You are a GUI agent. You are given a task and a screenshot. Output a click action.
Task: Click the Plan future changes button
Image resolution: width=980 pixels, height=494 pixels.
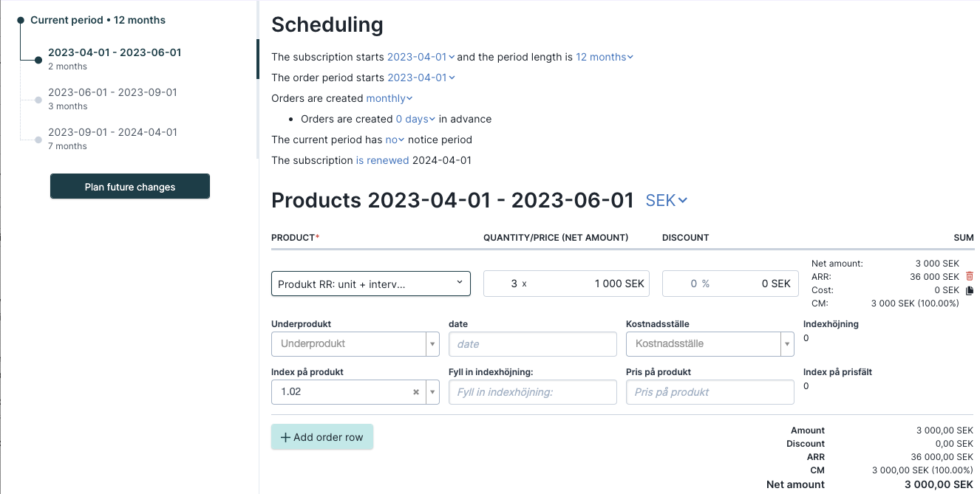pyautogui.click(x=130, y=186)
